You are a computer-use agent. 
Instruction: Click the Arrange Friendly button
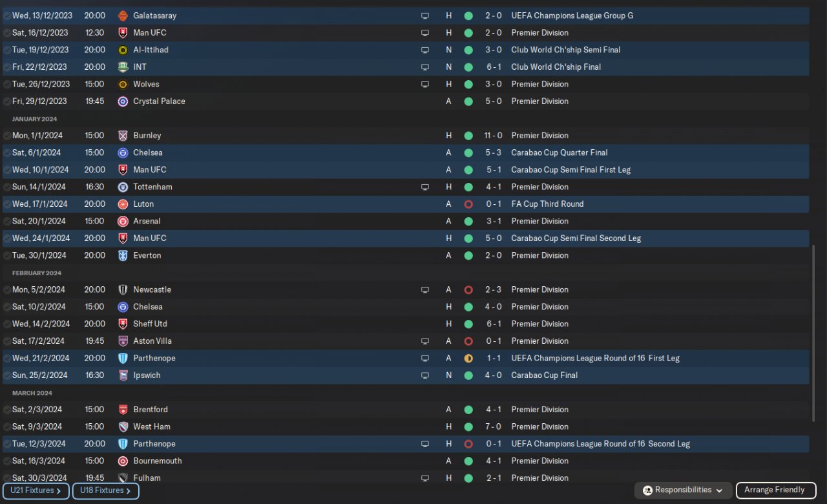tap(775, 490)
